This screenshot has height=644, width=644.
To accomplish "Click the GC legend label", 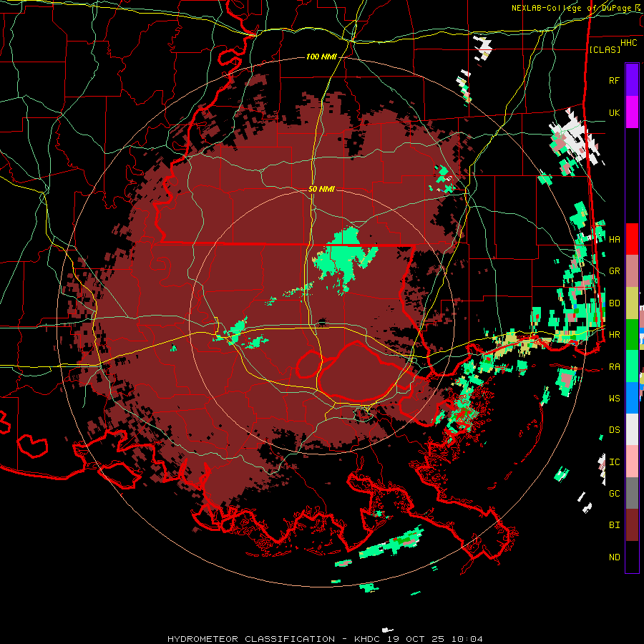I will click(614, 494).
